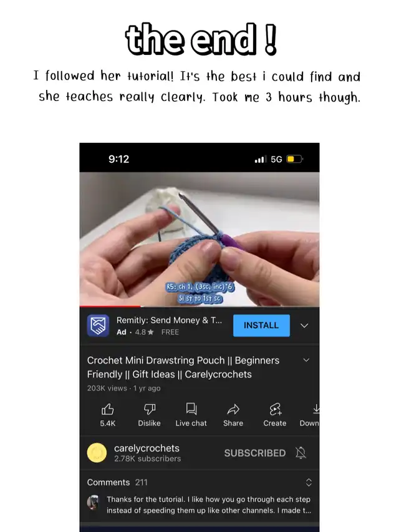Open the carelycrochets channel name
Viewport: 399px width, 532px height.
[x=147, y=448]
